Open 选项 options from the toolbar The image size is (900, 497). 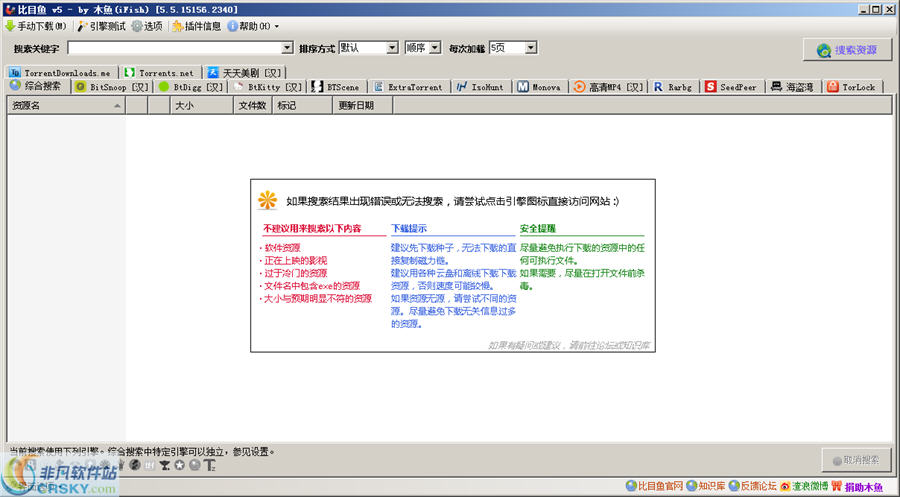click(136, 26)
